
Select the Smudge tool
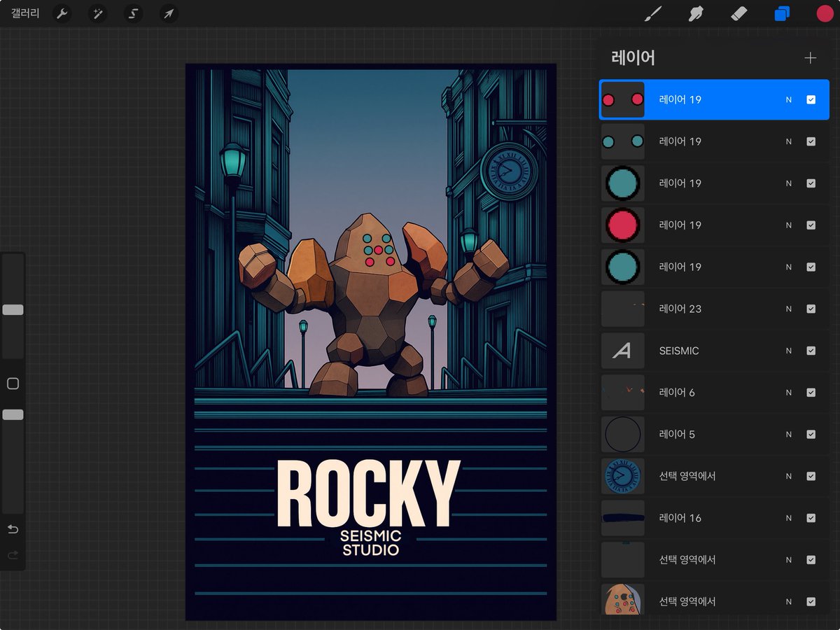tap(696, 13)
